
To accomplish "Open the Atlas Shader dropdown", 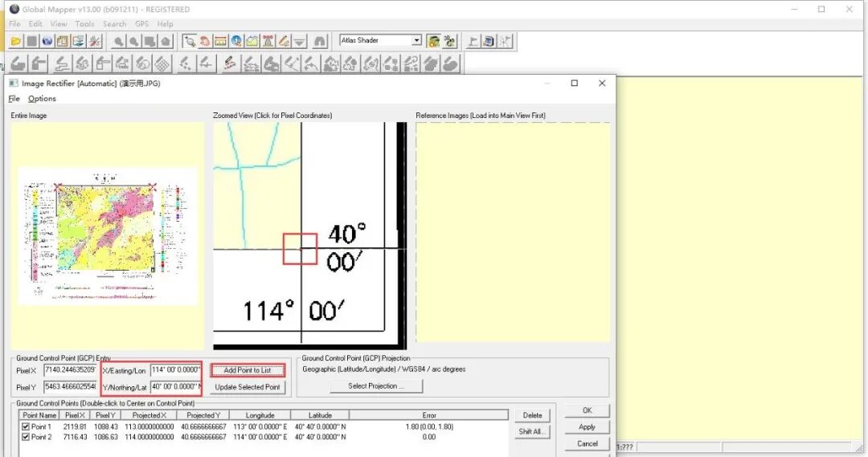I will (x=416, y=40).
